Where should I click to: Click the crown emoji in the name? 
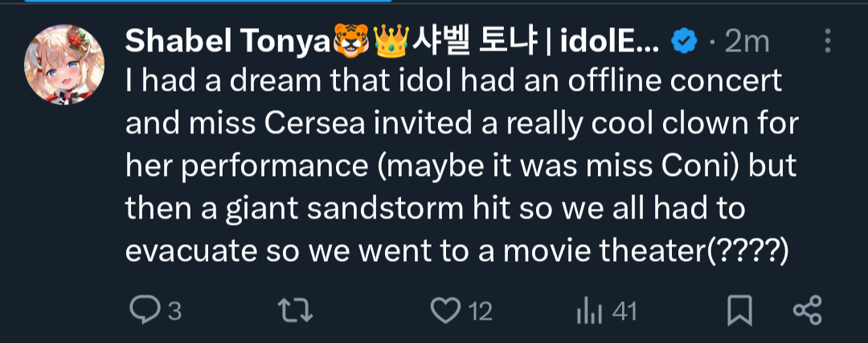coord(392,41)
